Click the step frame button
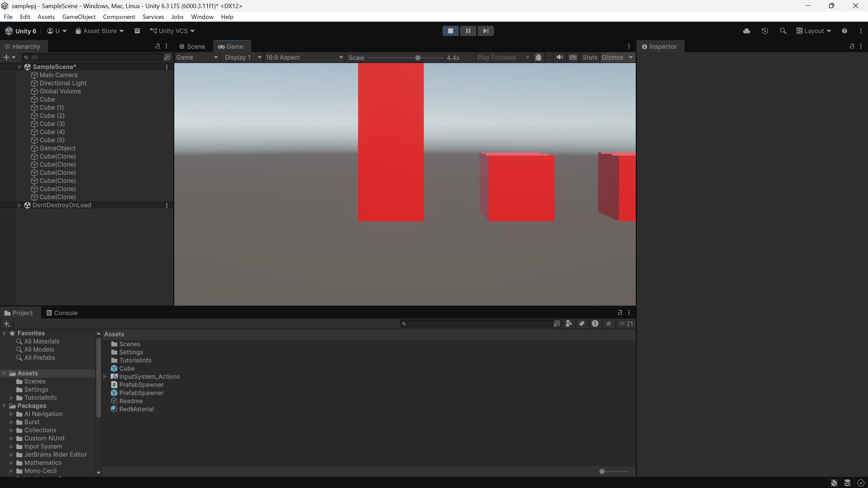868x488 pixels. [x=486, y=31]
